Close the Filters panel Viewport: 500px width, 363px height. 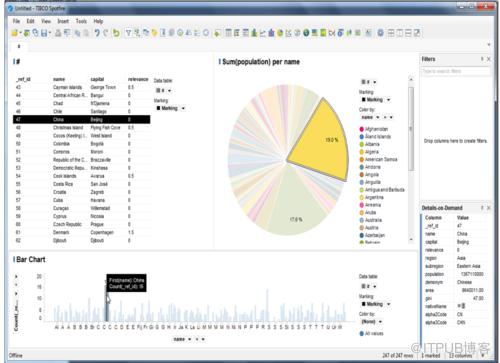point(489,59)
